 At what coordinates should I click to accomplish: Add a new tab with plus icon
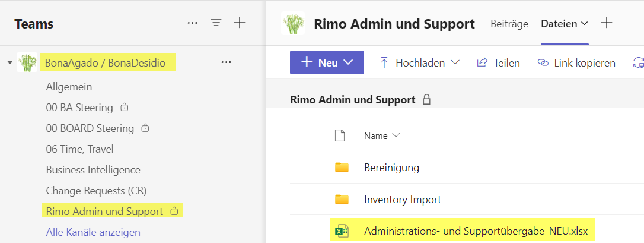click(x=606, y=23)
